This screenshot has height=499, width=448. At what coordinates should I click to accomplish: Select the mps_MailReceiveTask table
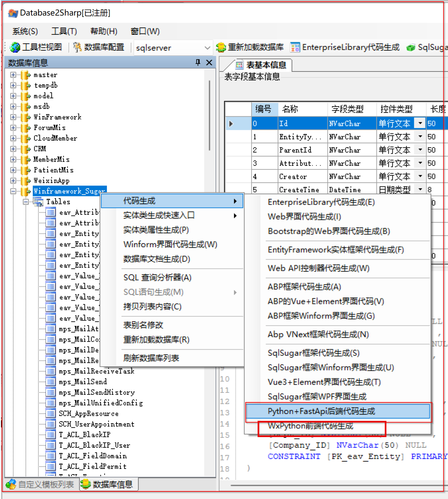pyautogui.click(x=96, y=371)
